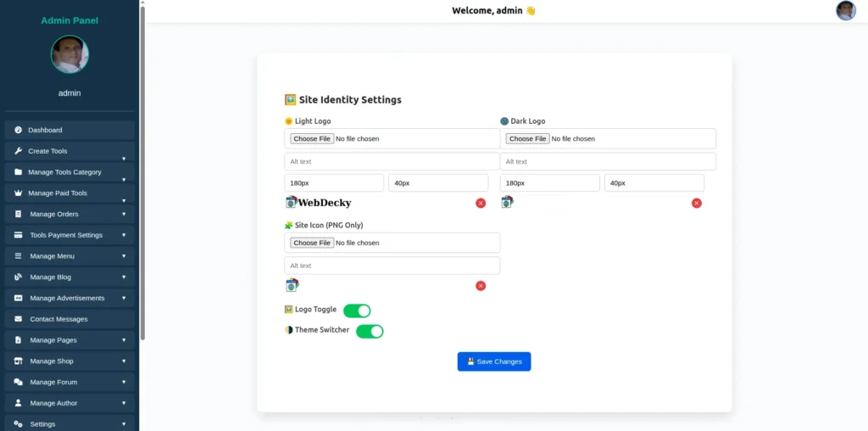Click the Manage Pages document icon
Viewport: 868px width, 431px height.
pyautogui.click(x=19, y=340)
